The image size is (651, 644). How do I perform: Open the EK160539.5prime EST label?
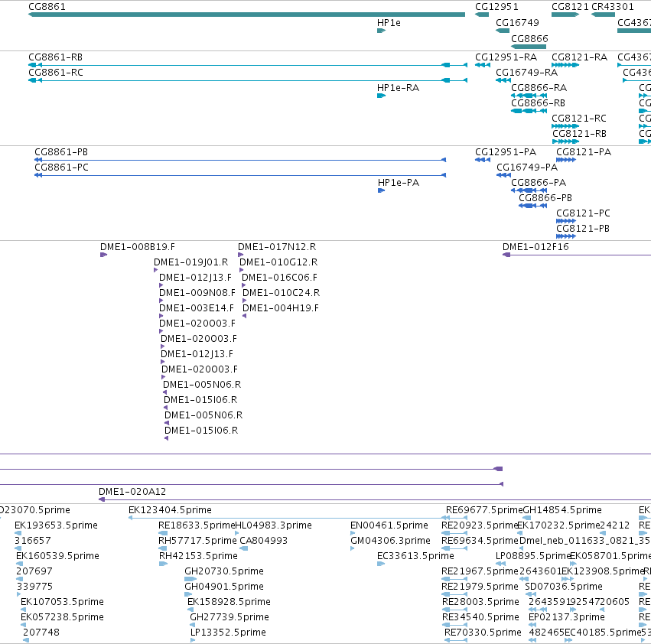coord(57,556)
